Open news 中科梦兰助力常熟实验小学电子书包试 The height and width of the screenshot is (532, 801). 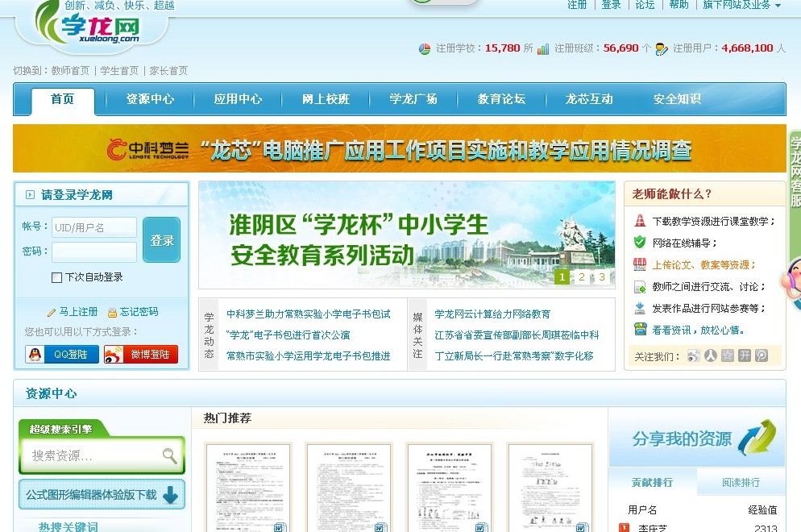point(309,314)
